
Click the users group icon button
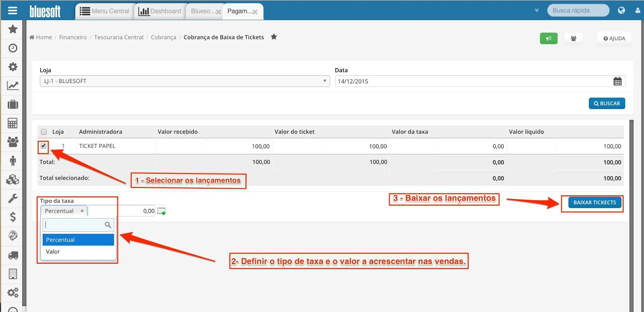click(573, 38)
